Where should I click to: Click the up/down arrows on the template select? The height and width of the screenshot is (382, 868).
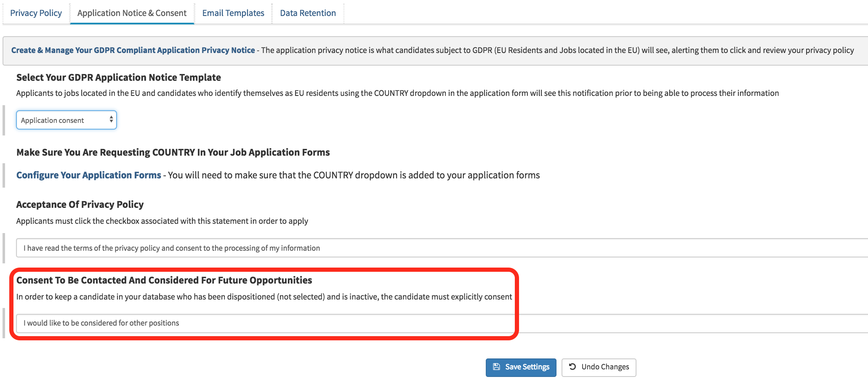click(x=111, y=120)
